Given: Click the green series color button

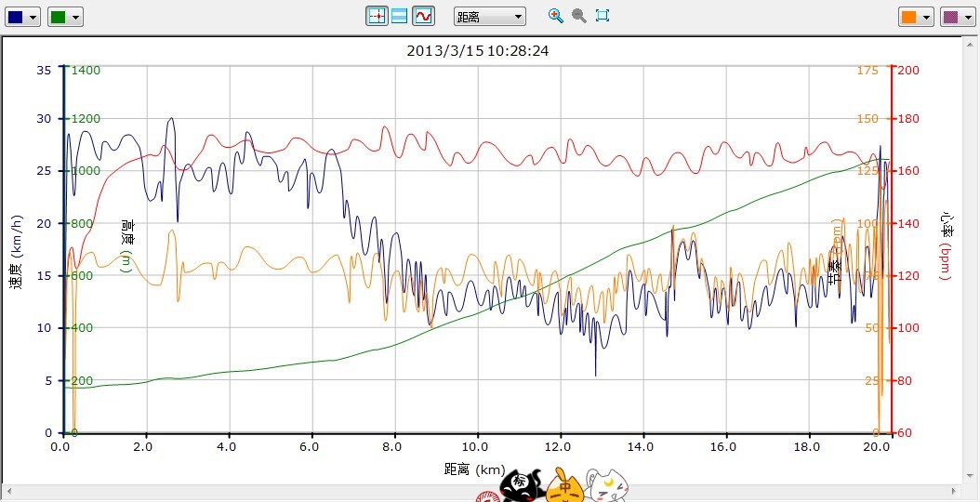Looking at the screenshot, I should pos(59,17).
